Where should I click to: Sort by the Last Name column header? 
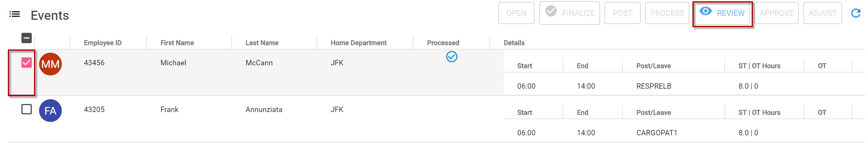(x=262, y=43)
